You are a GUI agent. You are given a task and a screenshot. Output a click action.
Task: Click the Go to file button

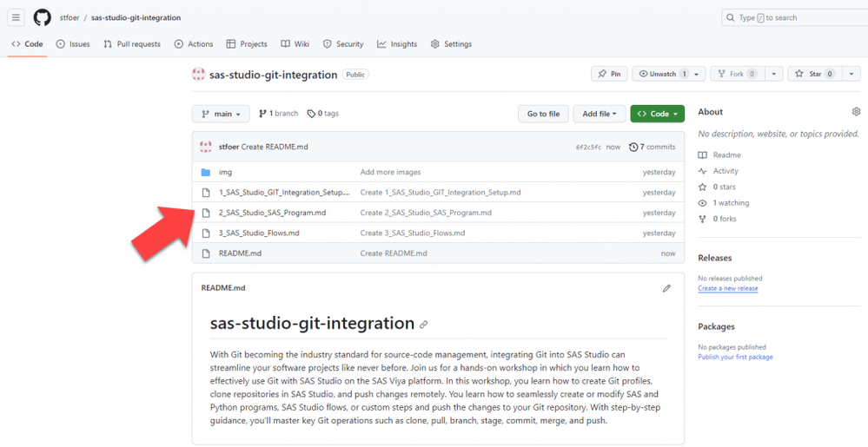(543, 114)
